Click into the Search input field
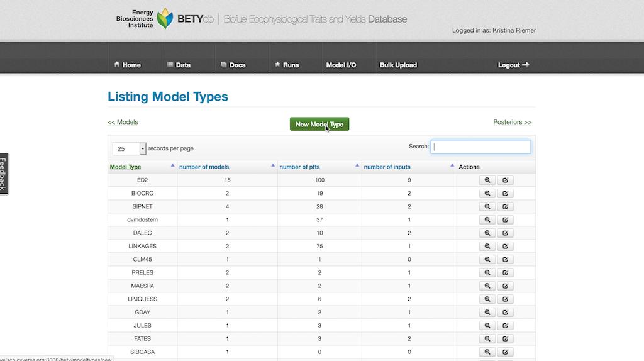Viewport: 644px width, 361px height. [x=480, y=147]
